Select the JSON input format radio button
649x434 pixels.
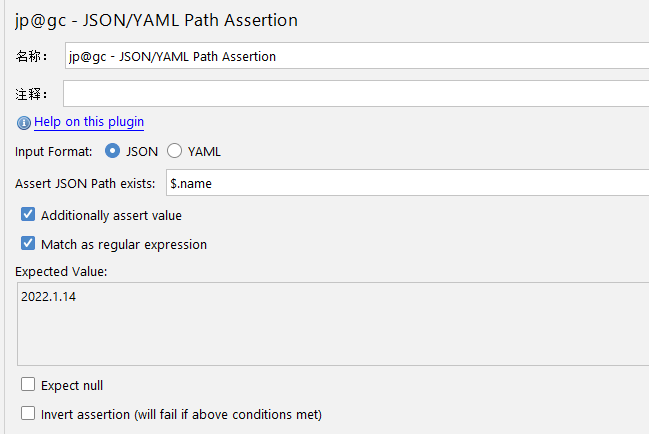[112, 152]
